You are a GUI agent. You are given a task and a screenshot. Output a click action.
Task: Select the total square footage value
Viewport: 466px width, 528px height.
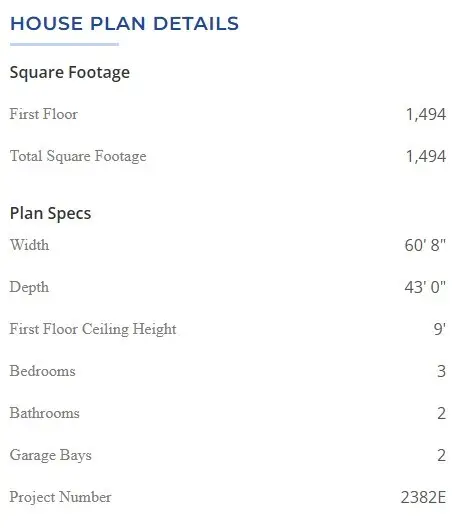point(426,156)
